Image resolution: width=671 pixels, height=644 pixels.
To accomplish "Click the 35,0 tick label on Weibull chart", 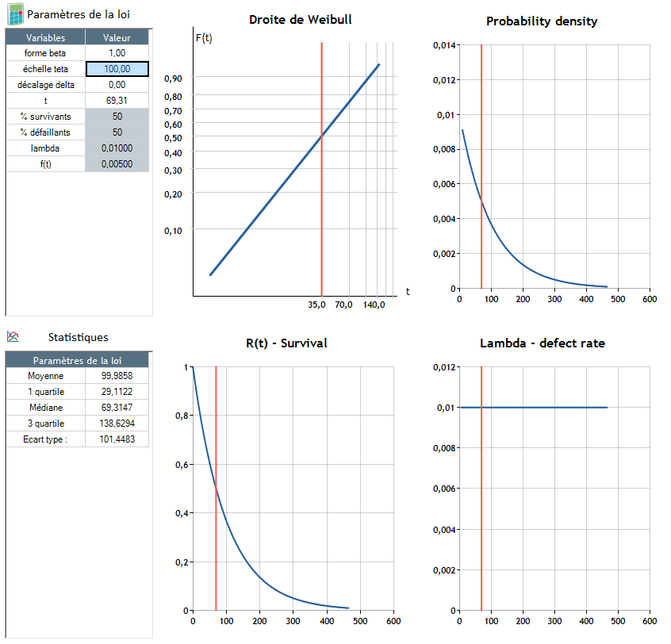I will [316, 305].
